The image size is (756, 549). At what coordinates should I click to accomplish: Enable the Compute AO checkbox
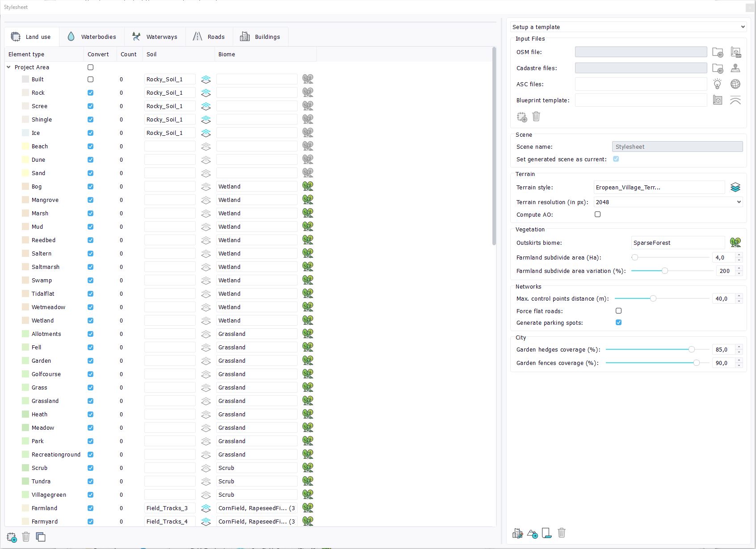[x=597, y=214]
